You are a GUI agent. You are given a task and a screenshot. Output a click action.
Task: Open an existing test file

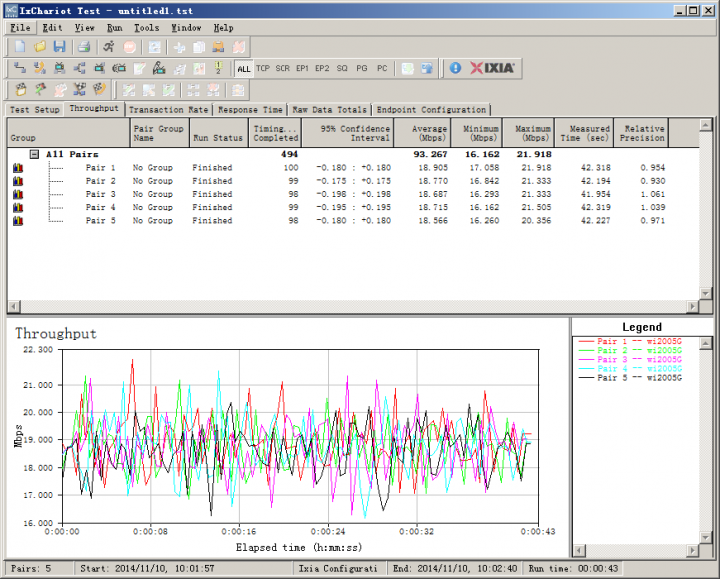tap(40, 46)
